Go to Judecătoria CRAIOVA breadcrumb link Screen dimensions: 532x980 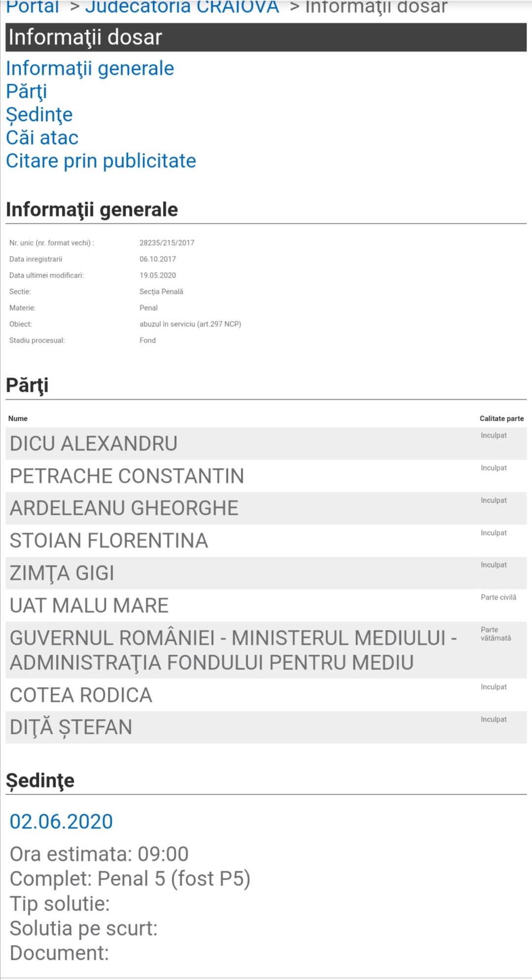[x=182, y=7]
